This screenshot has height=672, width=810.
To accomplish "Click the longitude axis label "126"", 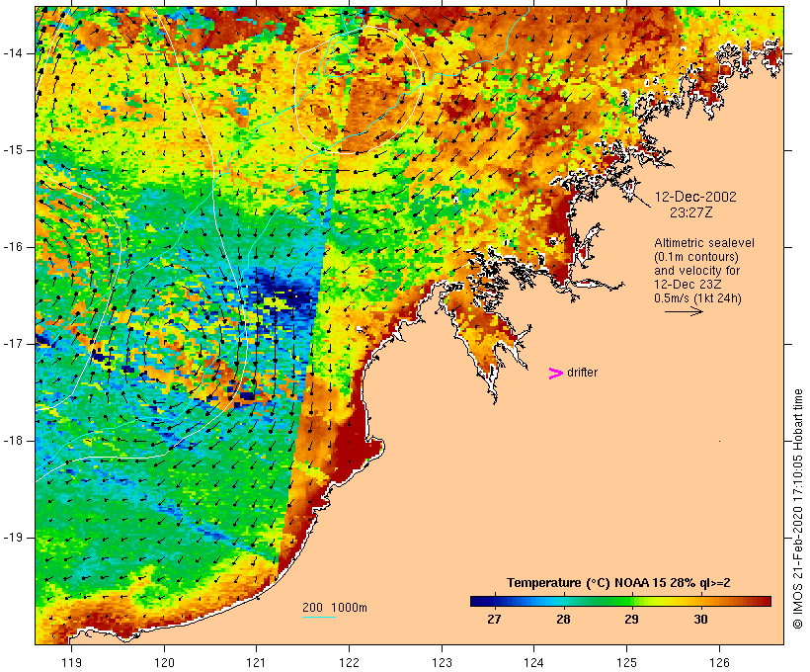I will pyautogui.click(x=719, y=662).
